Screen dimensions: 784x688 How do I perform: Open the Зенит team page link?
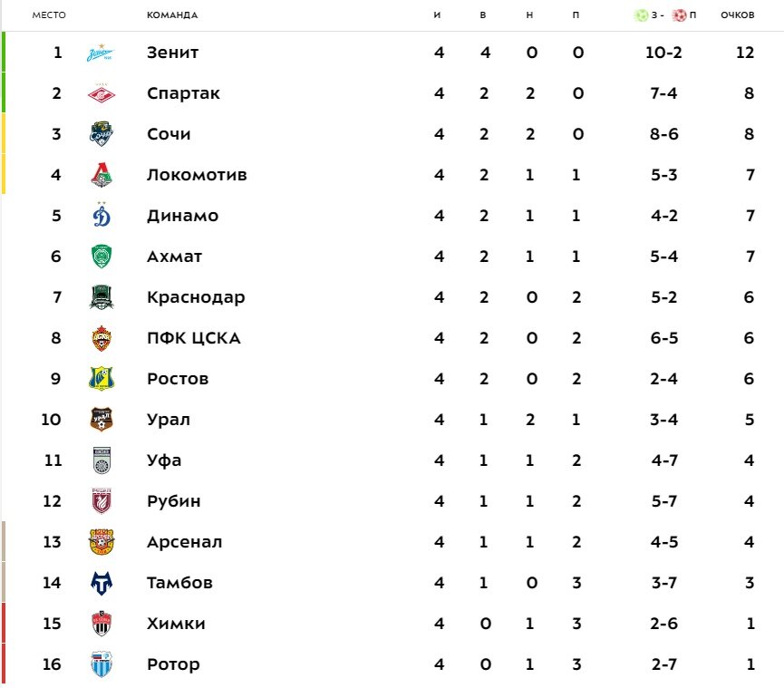click(x=172, y=53)
